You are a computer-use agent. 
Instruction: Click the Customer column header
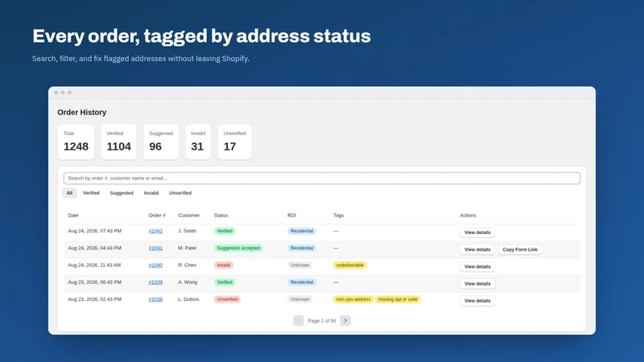[188, 216]
